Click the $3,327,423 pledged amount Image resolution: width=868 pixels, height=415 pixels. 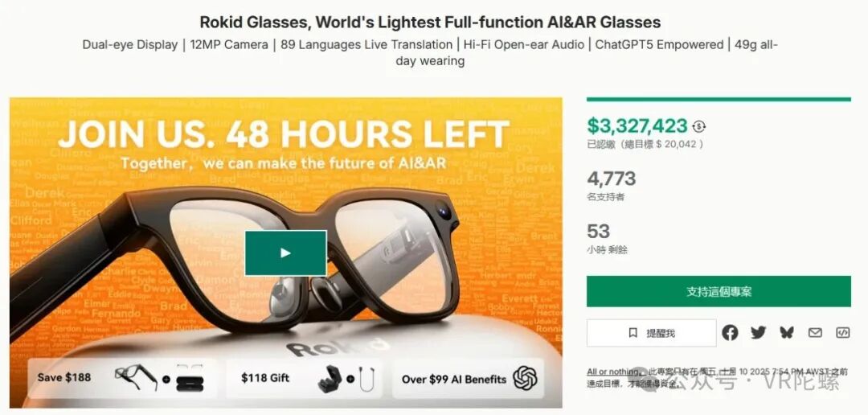[x=637, y=125]
